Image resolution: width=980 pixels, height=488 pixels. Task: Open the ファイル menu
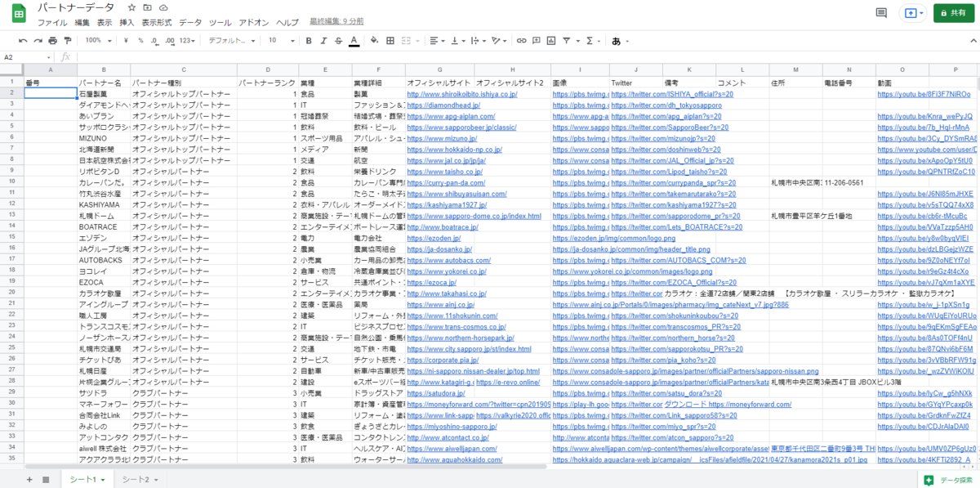(52, 22)
